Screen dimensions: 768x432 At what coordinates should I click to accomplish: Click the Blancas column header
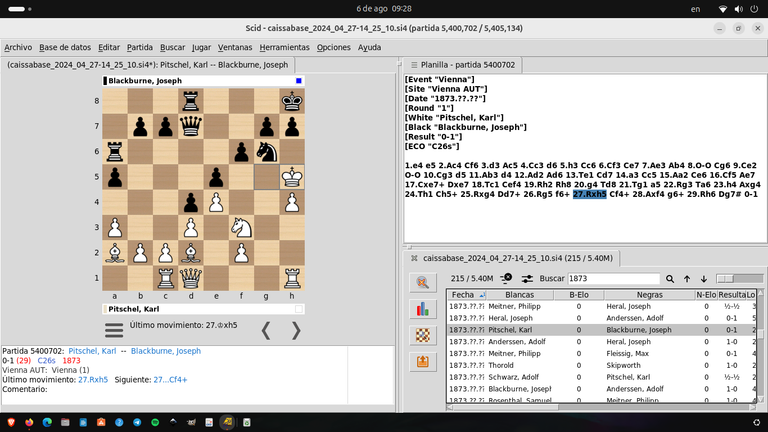click(x=520, y=295)
